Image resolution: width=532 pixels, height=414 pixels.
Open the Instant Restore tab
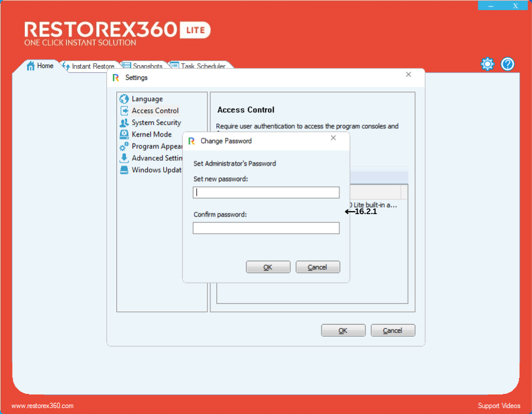89,66
